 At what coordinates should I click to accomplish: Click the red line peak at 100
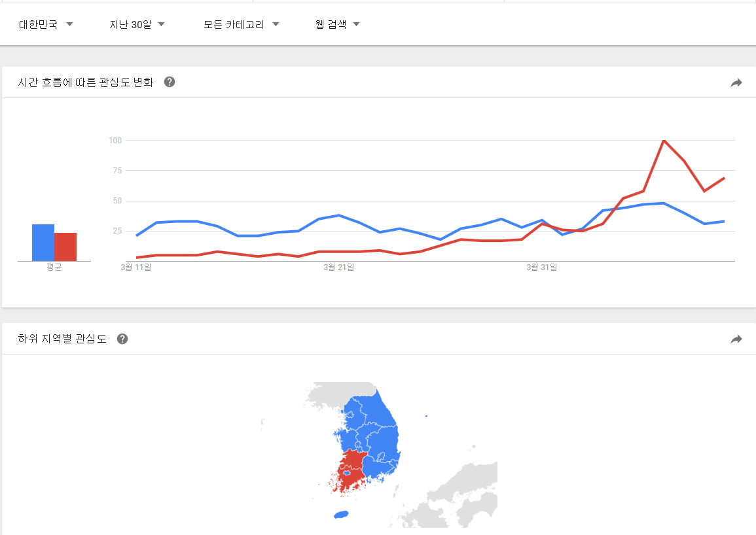tap(664, 141)
